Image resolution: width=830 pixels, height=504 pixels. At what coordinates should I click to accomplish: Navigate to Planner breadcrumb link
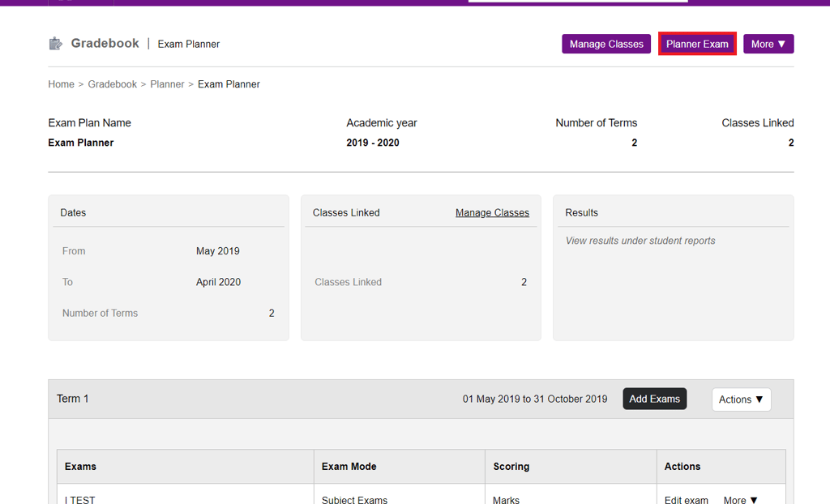[x=167, y=84]
